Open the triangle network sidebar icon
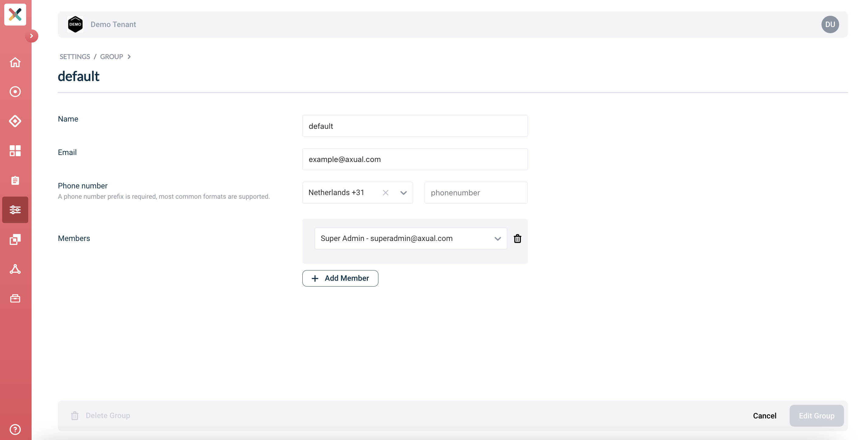868x440 pixels. 15,269
